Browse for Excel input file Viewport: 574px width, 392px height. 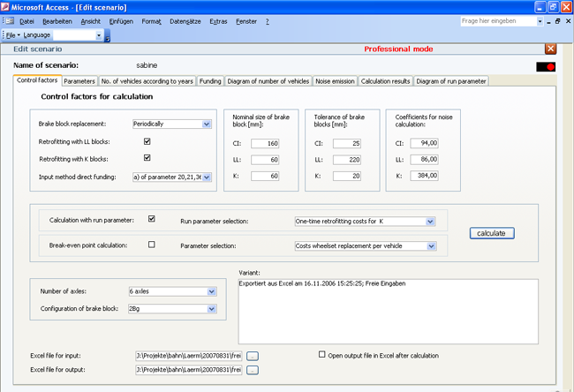pos(253,356)
